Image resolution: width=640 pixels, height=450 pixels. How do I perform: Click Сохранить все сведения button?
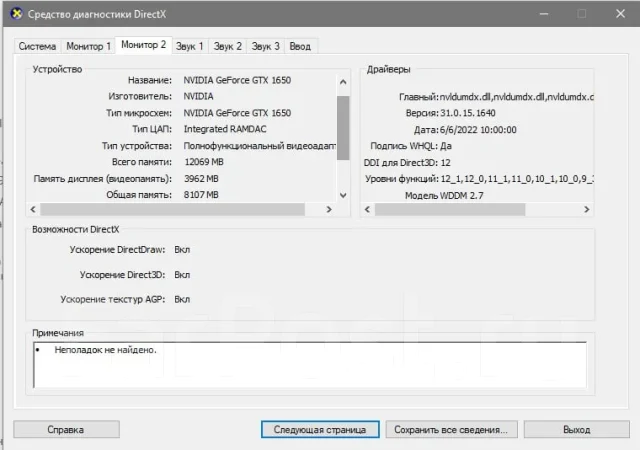[x=451, y=430]
